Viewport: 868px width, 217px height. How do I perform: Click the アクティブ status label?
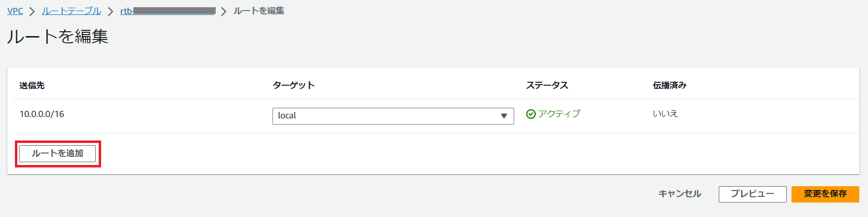(x=559, y=114)
